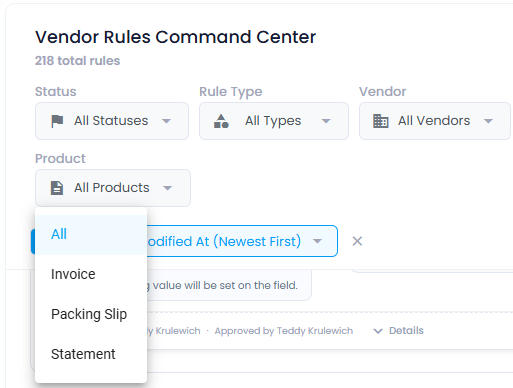Image resolution: width=513 pixels, height=388 pixels.
Task: Open the Modified At (Newest First) sort dropdown
Action: [x=242, y=241]
